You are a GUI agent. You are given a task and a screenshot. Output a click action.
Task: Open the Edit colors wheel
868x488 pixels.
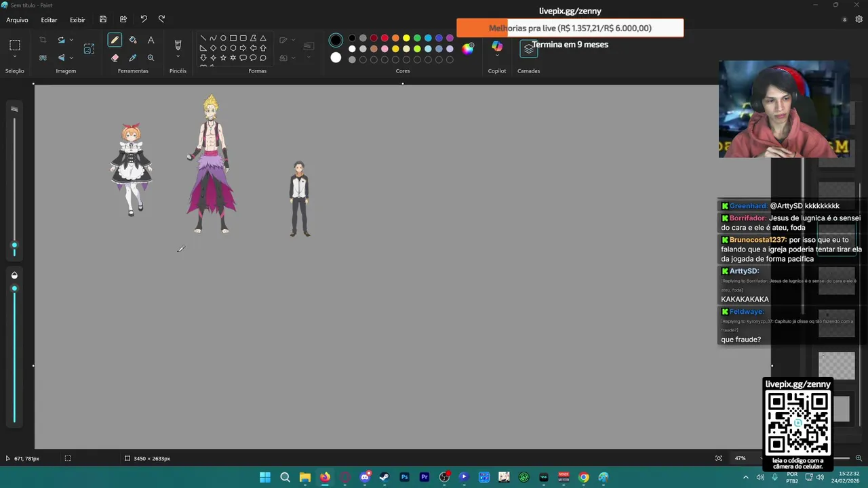pos(468,49)
